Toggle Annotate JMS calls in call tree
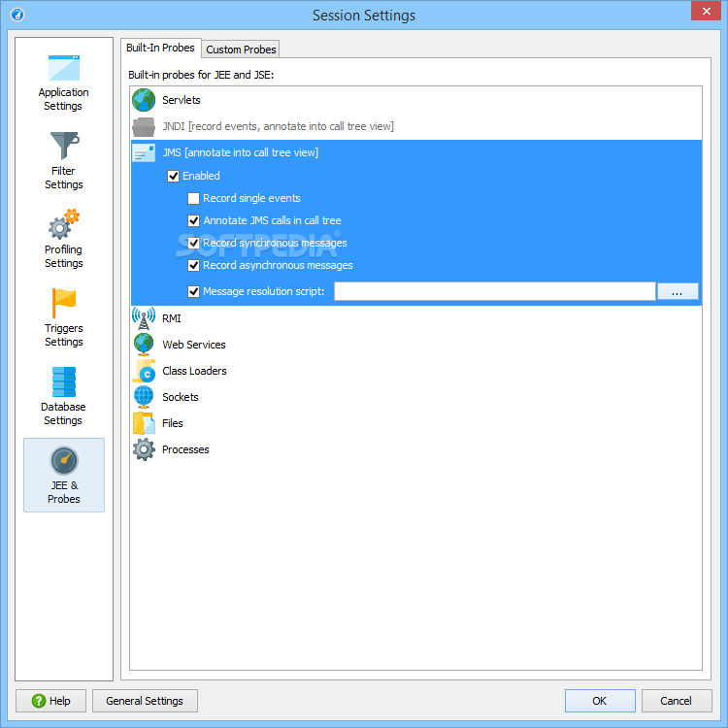728x728 pixels. coord(193,220)
